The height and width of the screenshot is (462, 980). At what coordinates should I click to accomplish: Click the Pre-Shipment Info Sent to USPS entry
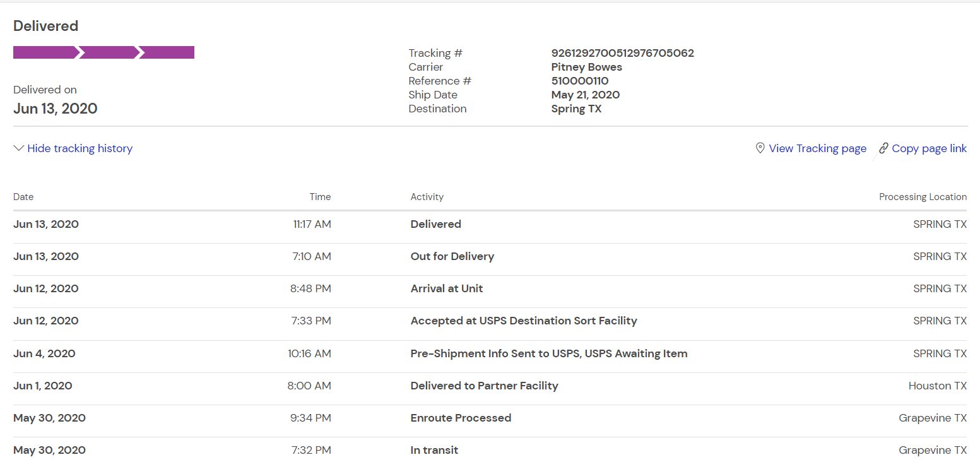pyautogui.click(x=548, y=353)
